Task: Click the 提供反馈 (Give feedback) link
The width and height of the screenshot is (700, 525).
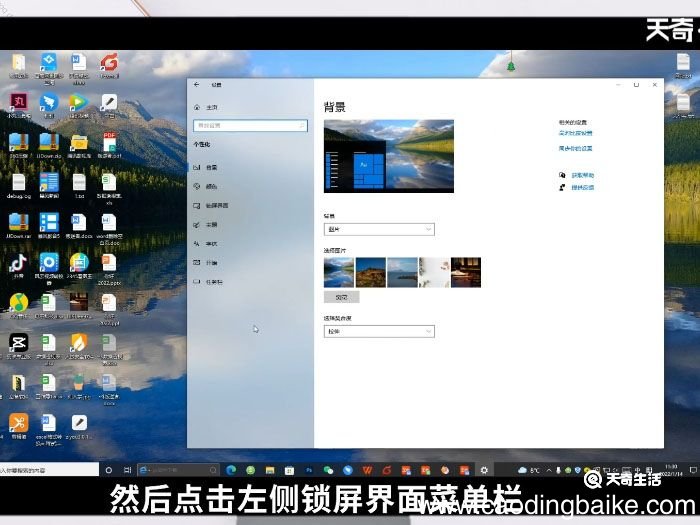Action: pos(583,188)
